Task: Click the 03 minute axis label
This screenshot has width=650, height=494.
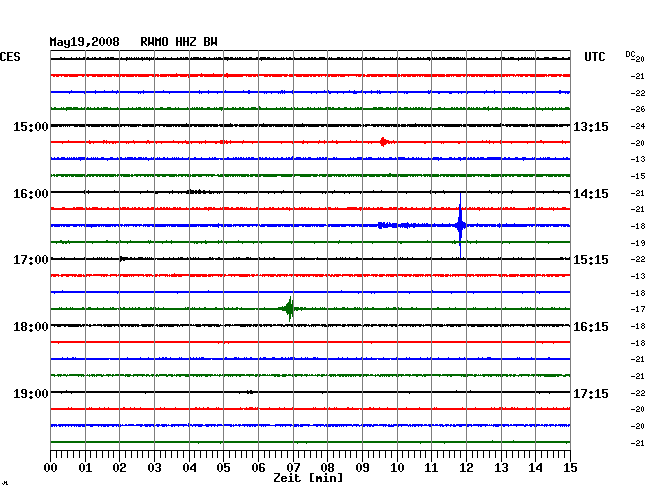Action: (x=154, y=468)
